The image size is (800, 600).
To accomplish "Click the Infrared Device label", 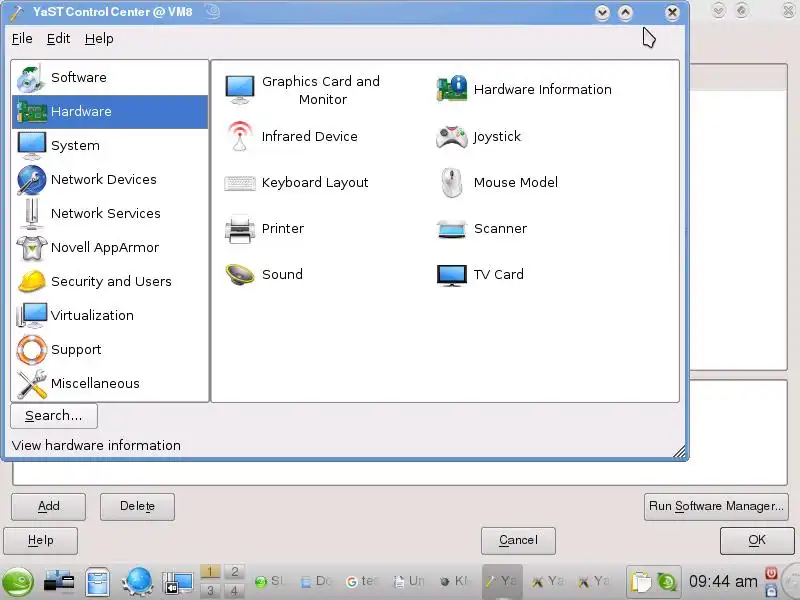I will point(310,137).
